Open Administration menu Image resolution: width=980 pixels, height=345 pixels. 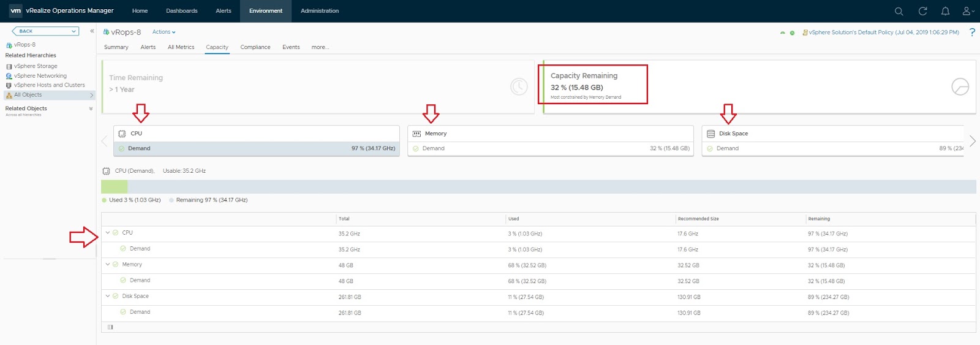[320, 11]
